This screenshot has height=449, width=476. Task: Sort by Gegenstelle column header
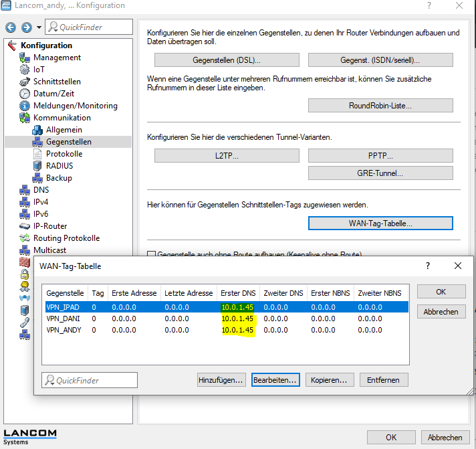pos(65,293)
